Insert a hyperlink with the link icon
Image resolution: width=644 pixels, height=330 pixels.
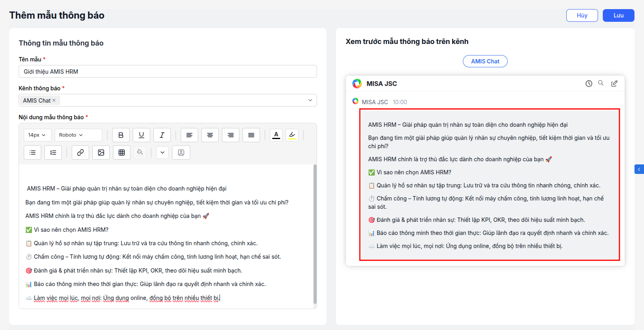[x=80, y=153]
